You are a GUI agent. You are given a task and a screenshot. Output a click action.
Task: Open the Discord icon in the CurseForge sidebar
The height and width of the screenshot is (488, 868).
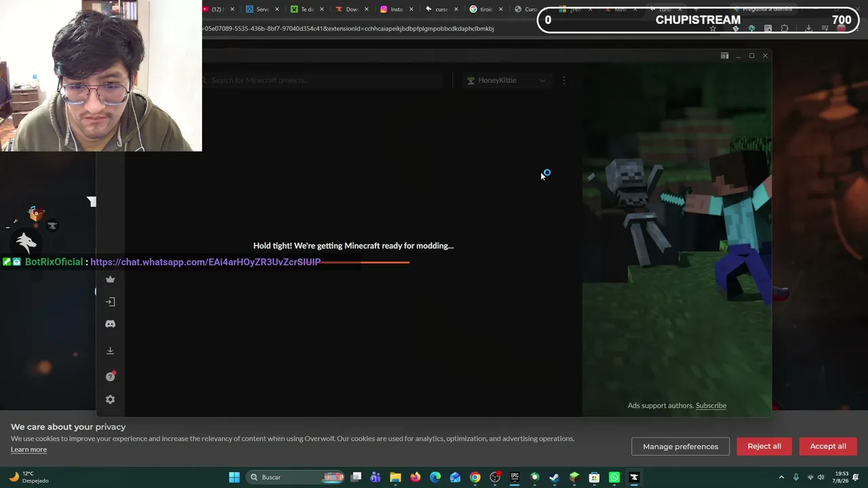[x=110, y=324]
